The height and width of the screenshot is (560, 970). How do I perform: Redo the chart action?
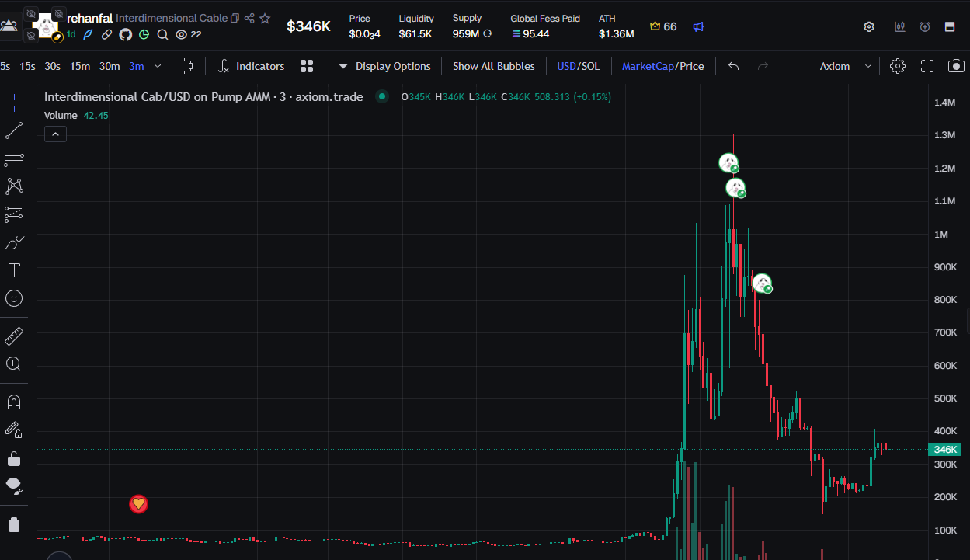pyautogui.click(x=763, y=66)
